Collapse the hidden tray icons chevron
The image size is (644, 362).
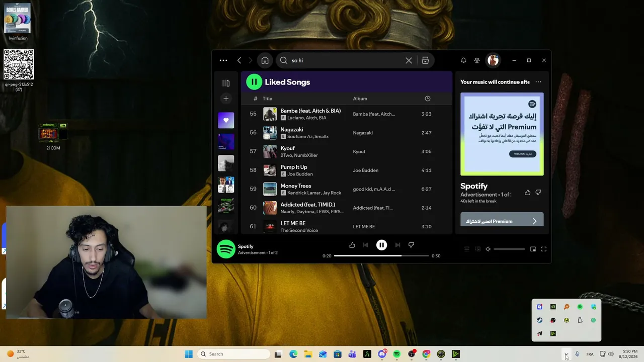pyautogui.click(x=567, y=354)
